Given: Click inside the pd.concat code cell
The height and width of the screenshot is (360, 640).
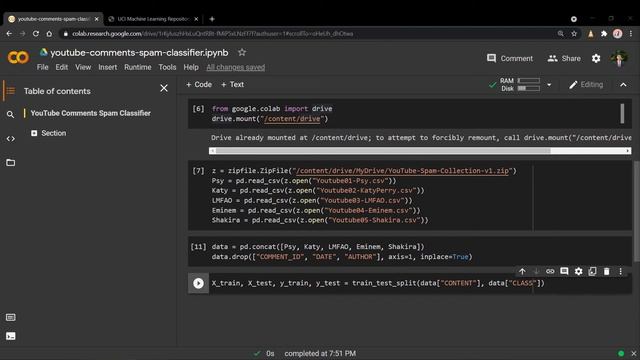Looking at the screenshot, I should click(409, 251).
